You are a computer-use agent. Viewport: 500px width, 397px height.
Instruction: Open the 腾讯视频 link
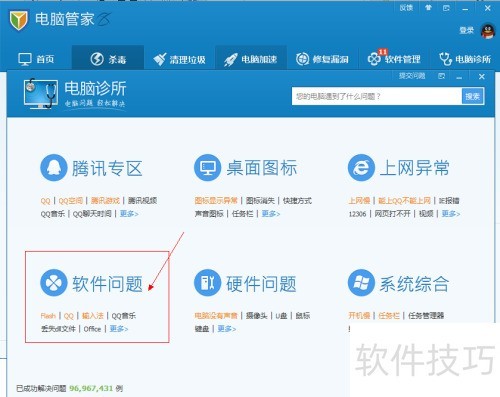[x=142, y=201]
